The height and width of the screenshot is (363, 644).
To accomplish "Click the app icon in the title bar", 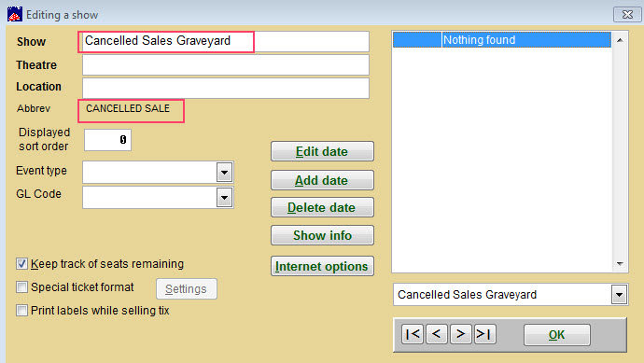I will 15,14.
